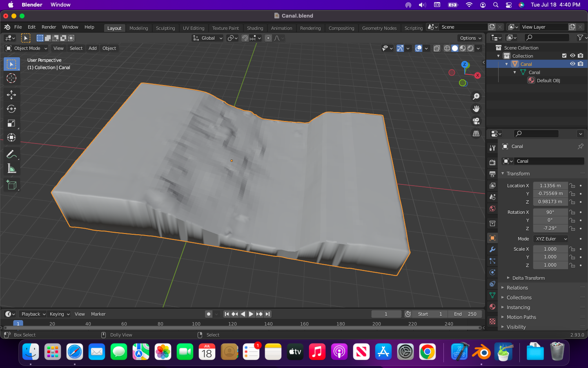
Task: Switch to the Sculpting workspace tab
Action: [165, 28]
